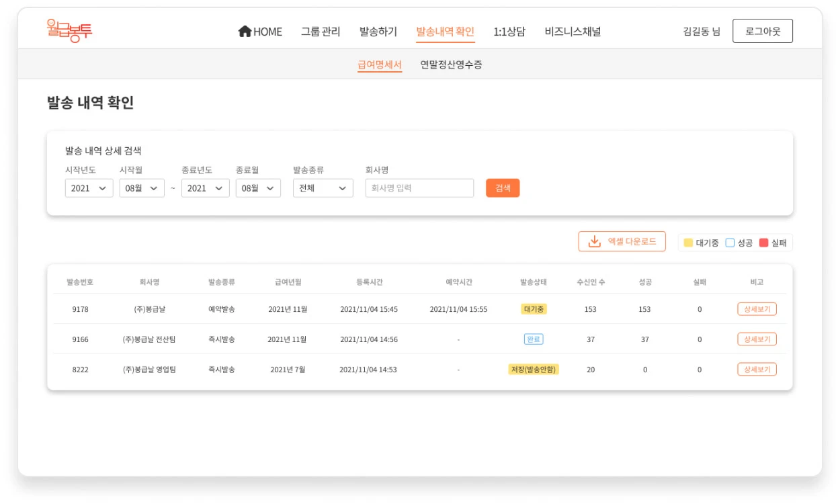Click the 발송상태 column header
Viewport: 840px width, 504px height.
point(534,282)
